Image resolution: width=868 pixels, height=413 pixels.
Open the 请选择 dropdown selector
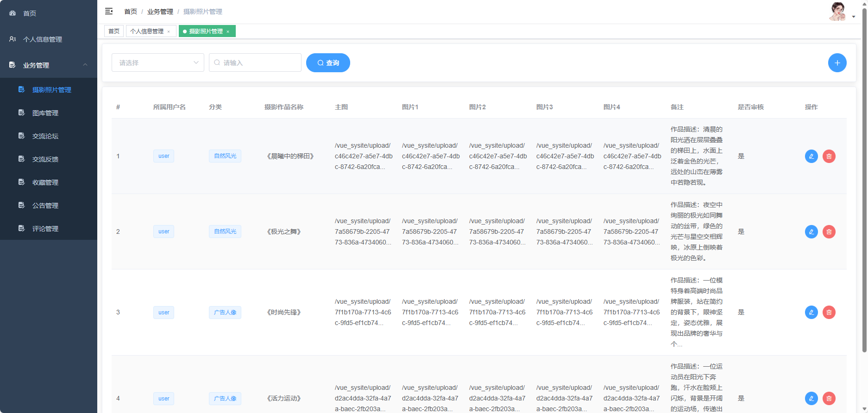(x=157, y=63)
